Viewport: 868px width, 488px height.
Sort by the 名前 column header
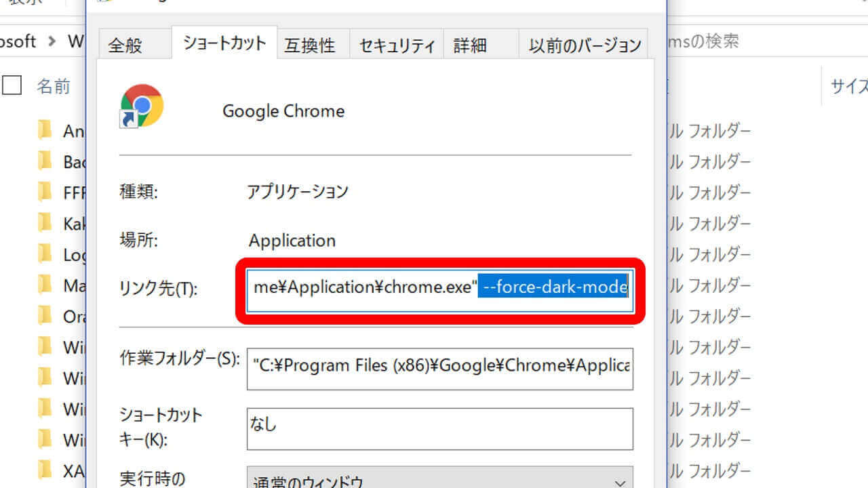coord(54,86)
